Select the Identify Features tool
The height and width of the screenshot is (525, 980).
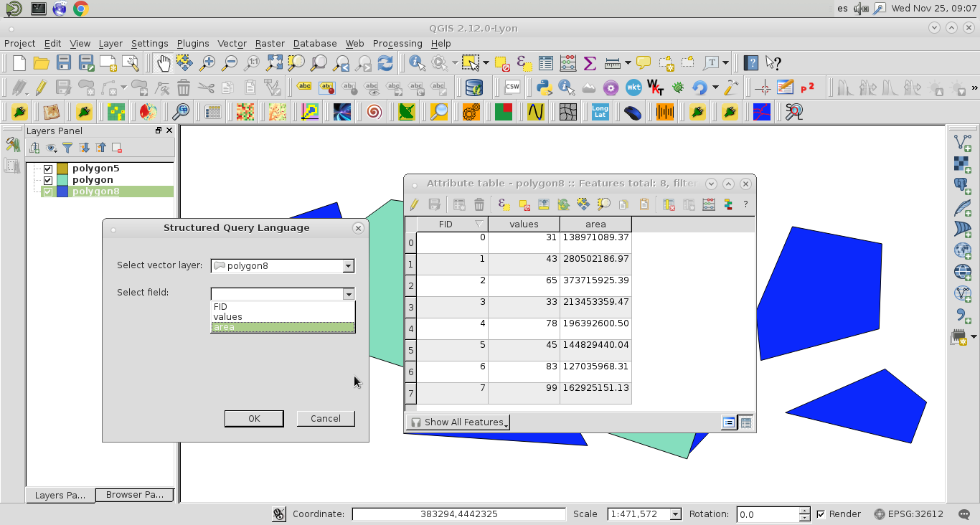click(x=417, y=63)
